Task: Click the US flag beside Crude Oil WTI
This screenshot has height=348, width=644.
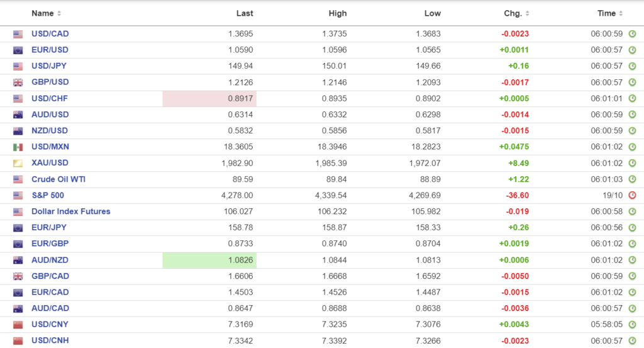Action: (18, 179)
